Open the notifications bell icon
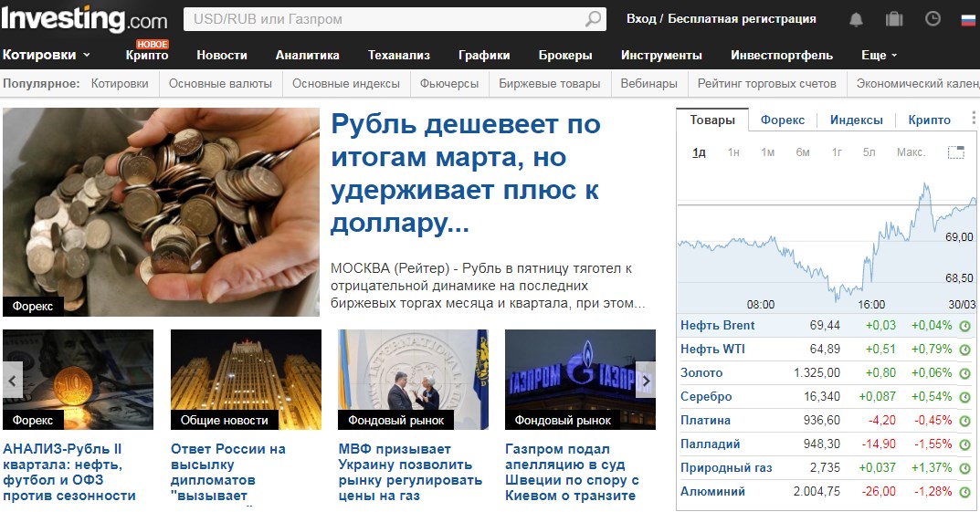Screen dimensions: 980x512 [x=857, y=19]
